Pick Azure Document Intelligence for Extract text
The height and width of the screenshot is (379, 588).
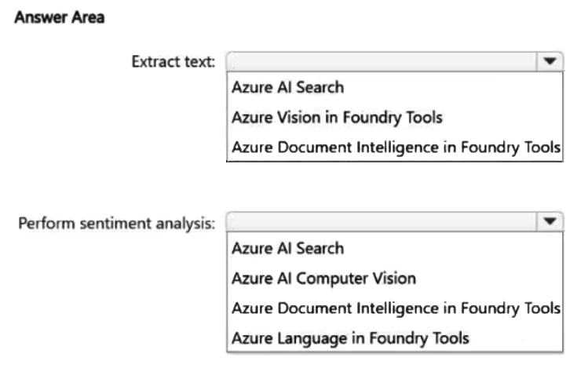coord(396,148)
